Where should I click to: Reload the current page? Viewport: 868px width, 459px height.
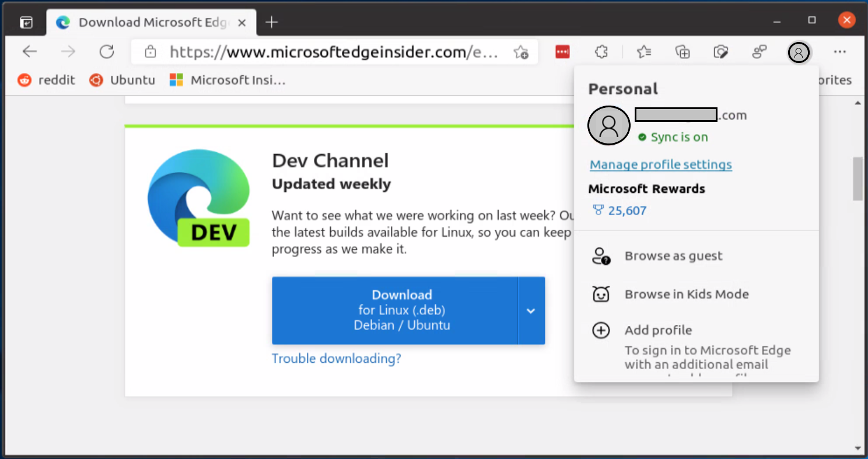coord(107,51)
